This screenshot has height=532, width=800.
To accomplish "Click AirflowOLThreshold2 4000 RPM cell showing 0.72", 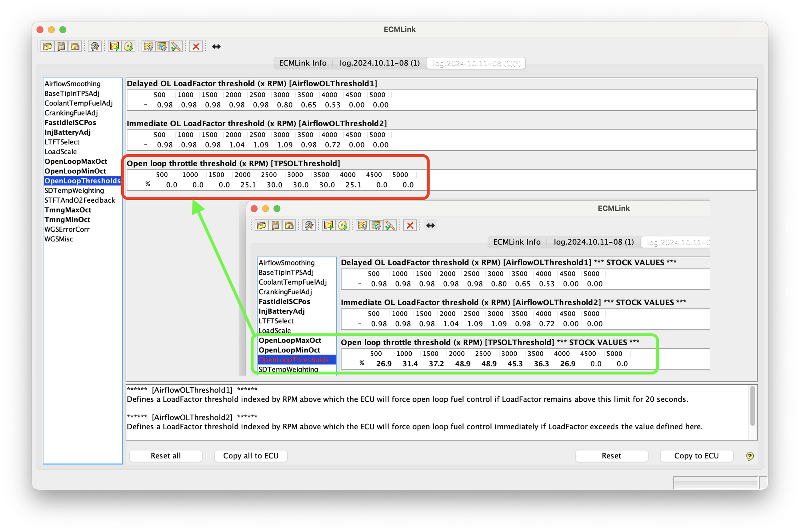I will point(332,145).
